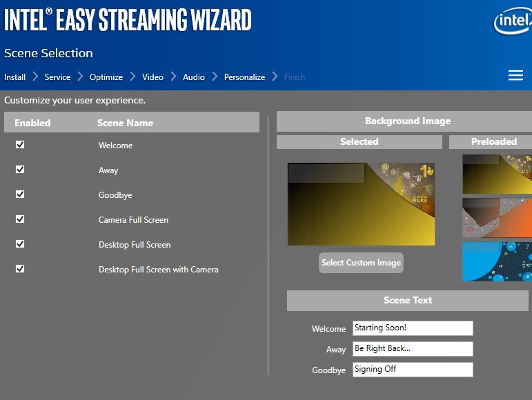This screenshot has height=400, width=532.
Task: Click the Away scene name
Action: pyautogui.click(x=108, y=170)
